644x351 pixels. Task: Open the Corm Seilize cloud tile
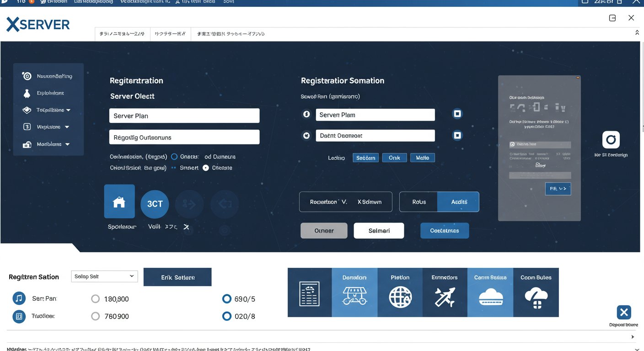(x=490, y=292)
